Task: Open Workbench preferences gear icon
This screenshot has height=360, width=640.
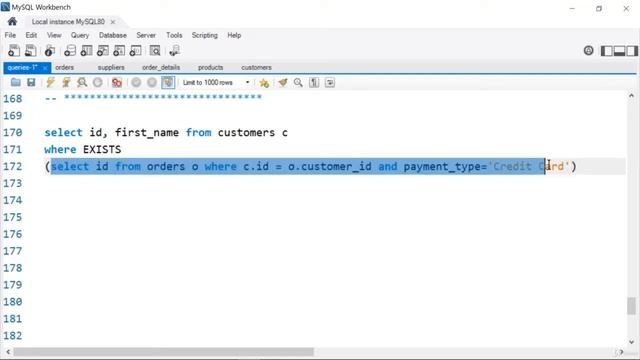Action: point(588,51)
